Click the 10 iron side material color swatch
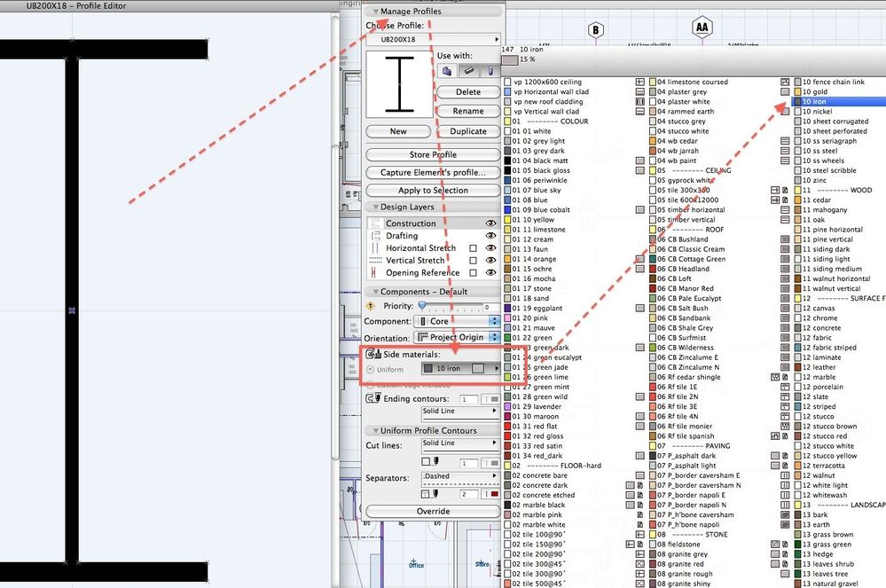The width and height of the screenshot is (886, 588). (x=428, y=368)
